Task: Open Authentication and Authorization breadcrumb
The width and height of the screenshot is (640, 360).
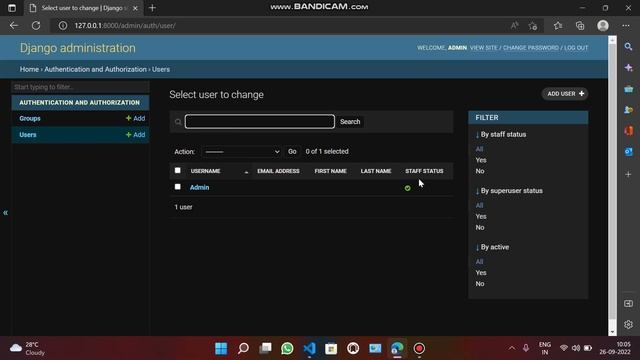Action: point(96,69)
